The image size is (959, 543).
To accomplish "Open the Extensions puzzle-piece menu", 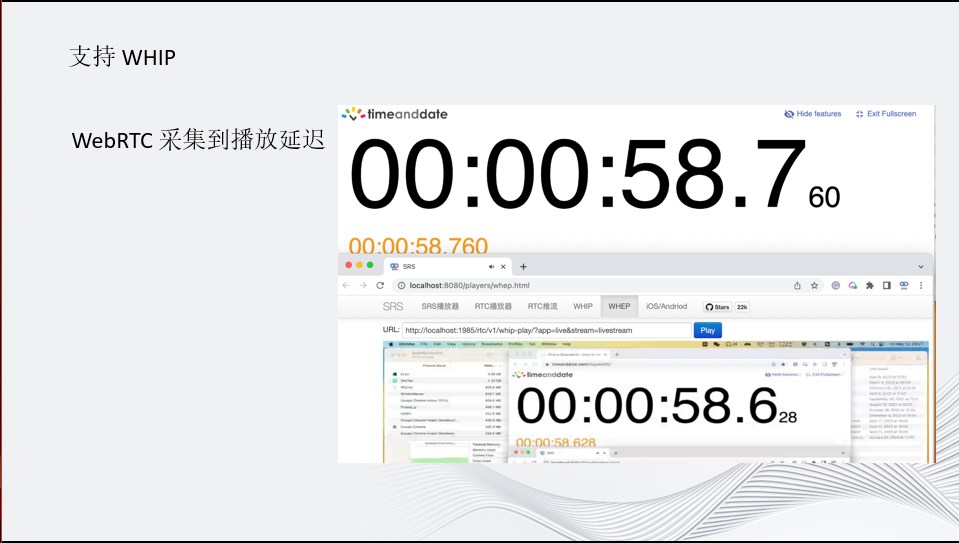I will (x=870, y=286).
